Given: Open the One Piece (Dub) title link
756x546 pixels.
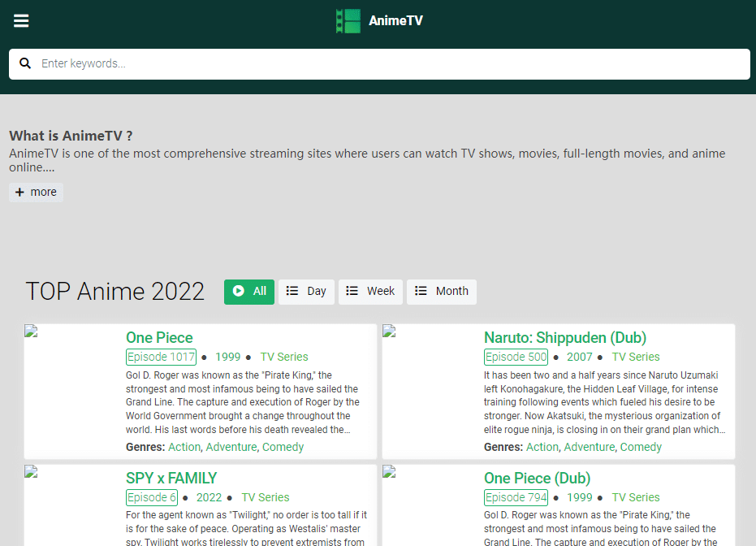Looking at the screenshot, I should pos(537,478).
